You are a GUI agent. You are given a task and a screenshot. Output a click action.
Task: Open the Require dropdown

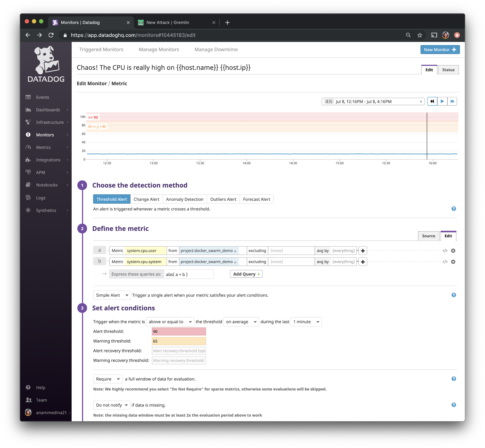coord(108,379)
